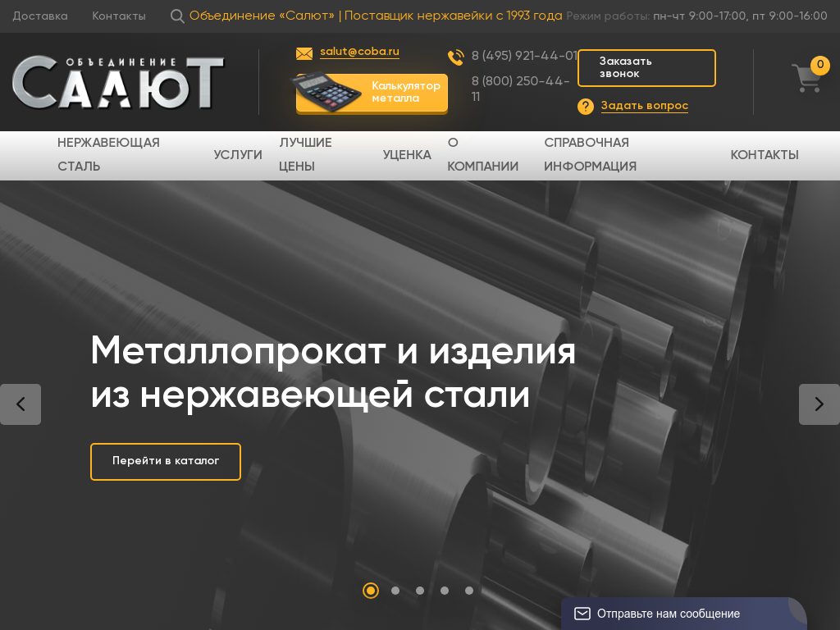Image resolution: width=840 pixels, height=630 pixels.
Task: Click the calculator image icon
Action: [x=327, y=92]
